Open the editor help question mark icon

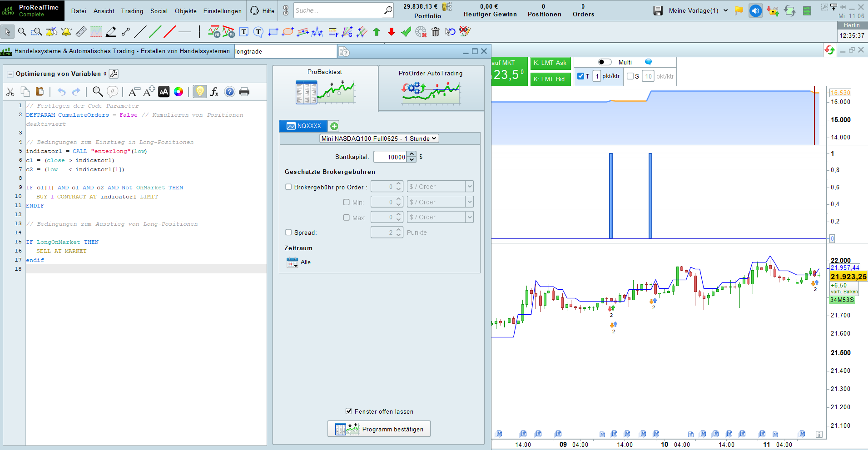pos(230,92)
